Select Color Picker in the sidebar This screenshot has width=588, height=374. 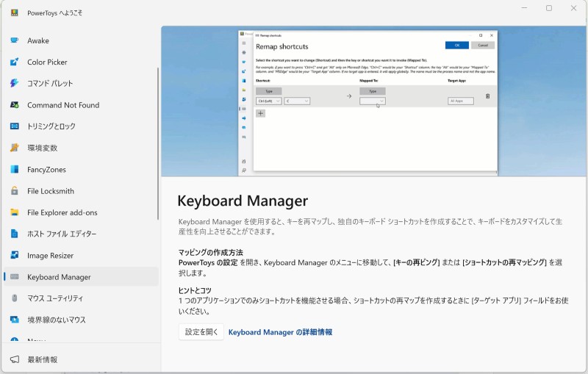81,62
